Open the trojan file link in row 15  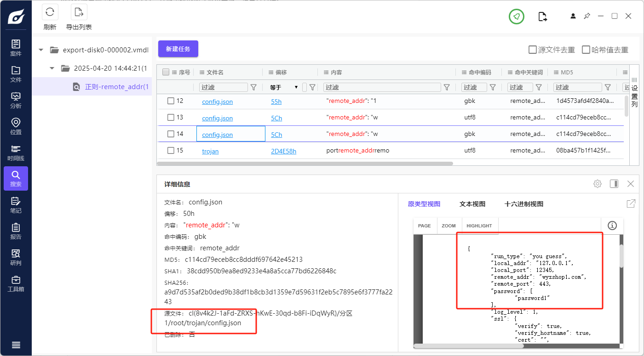coord(210,151)
